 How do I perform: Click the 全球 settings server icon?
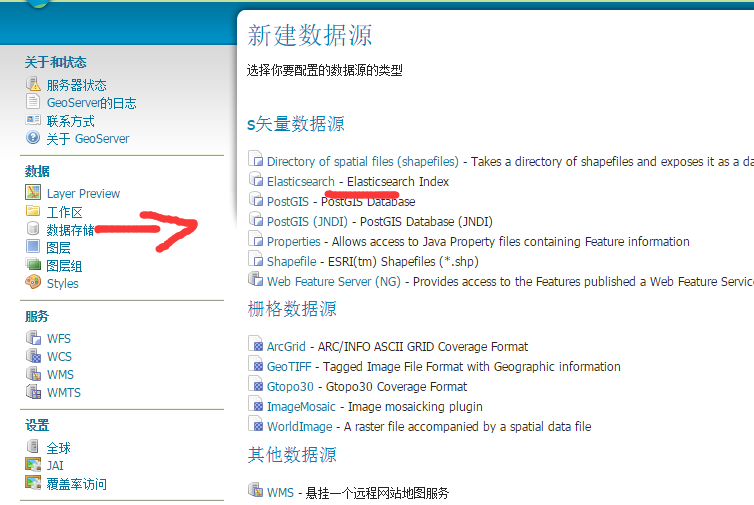coord(33,446)
